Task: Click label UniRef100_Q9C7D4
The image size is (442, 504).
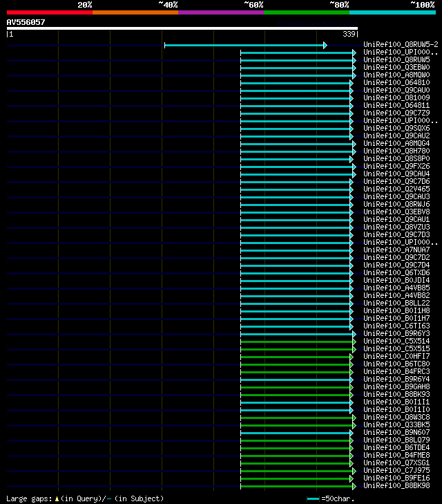Action: pos(396,265)
